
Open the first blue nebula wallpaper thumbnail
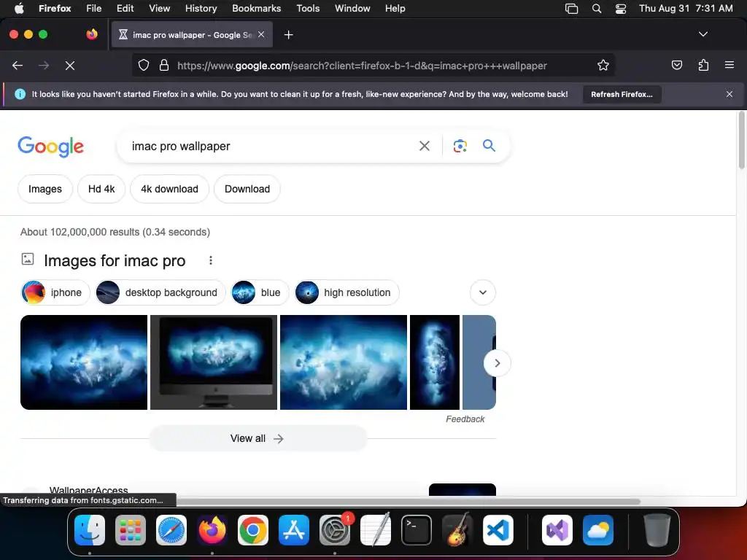click(84, 362)
